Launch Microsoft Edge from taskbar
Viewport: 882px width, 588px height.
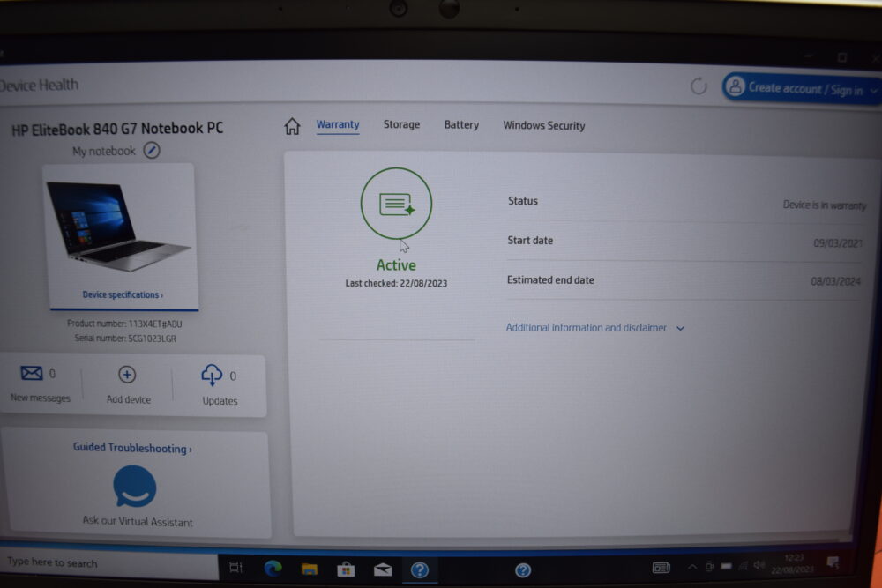[273, 569]
